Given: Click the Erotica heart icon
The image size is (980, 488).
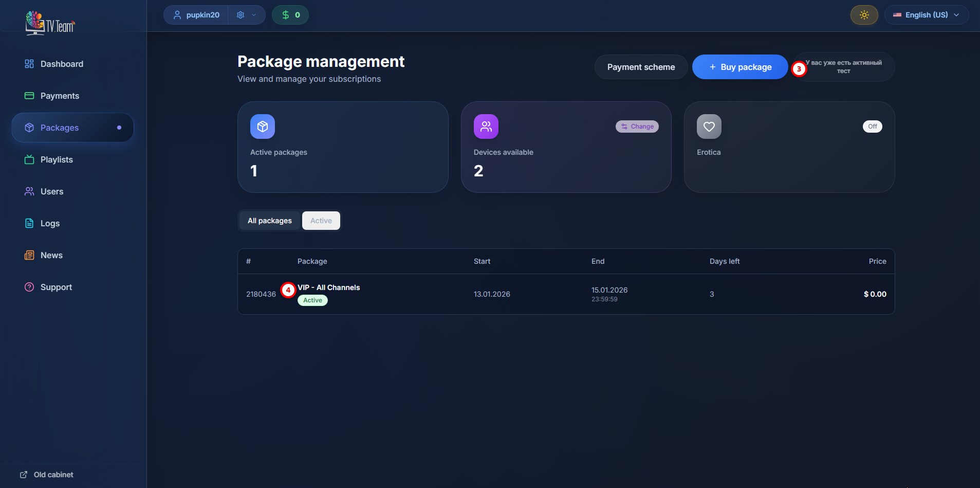Looking at the screenshot, I should (x=709, y=126).
